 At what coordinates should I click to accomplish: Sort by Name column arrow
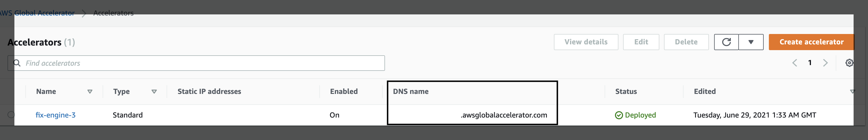point(90,92)
